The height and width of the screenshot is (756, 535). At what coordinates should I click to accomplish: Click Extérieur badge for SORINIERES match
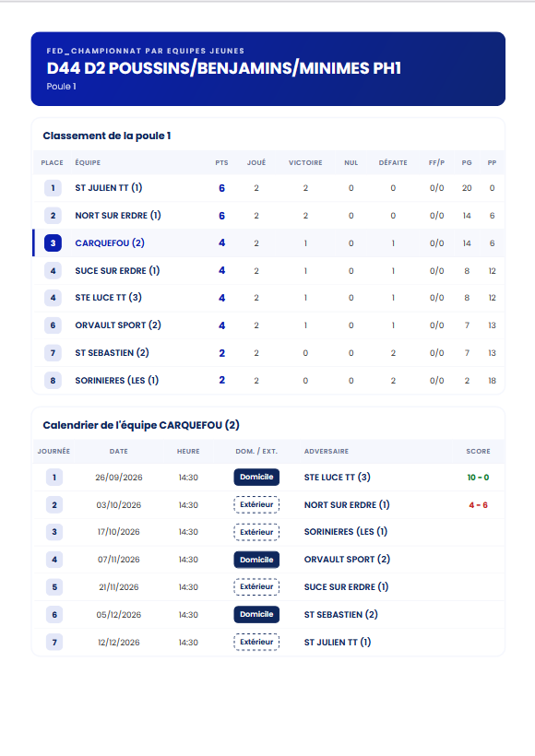(256, 532)
